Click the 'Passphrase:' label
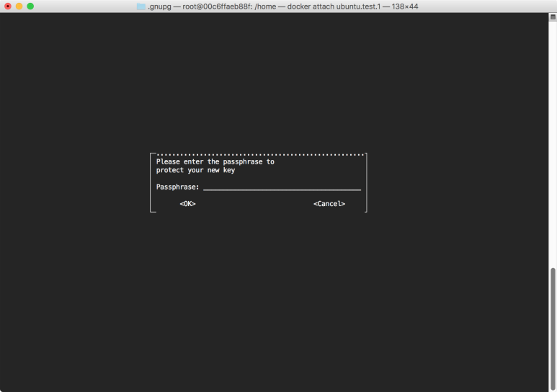 point(177,187)
